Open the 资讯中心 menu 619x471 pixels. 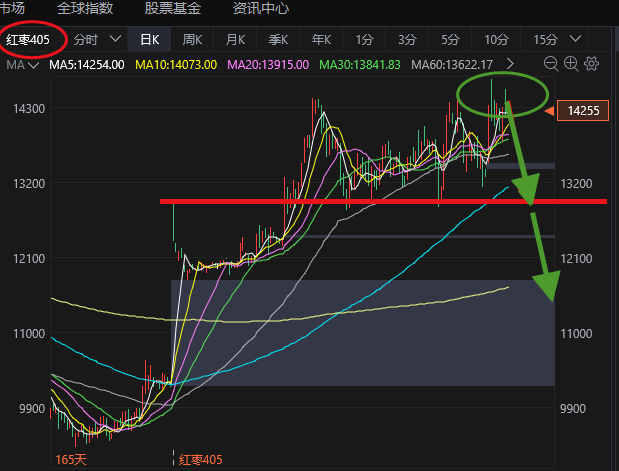click(x=261, y=8)
